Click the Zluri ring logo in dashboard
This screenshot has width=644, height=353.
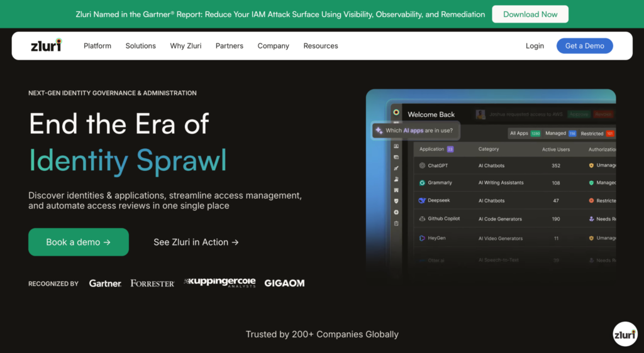396,112
